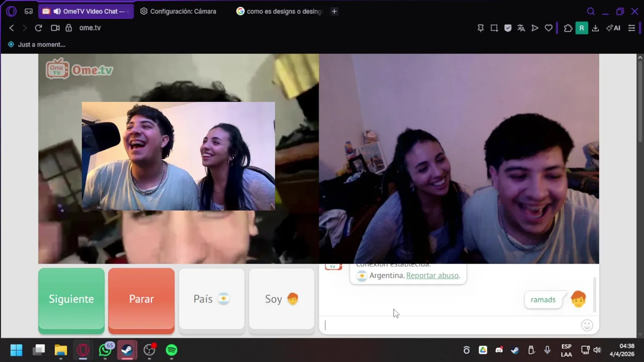The width and height of the screenshot is (644, 362).
Task: Open WhatsApp from the taskbar
Action: [105, 350]
